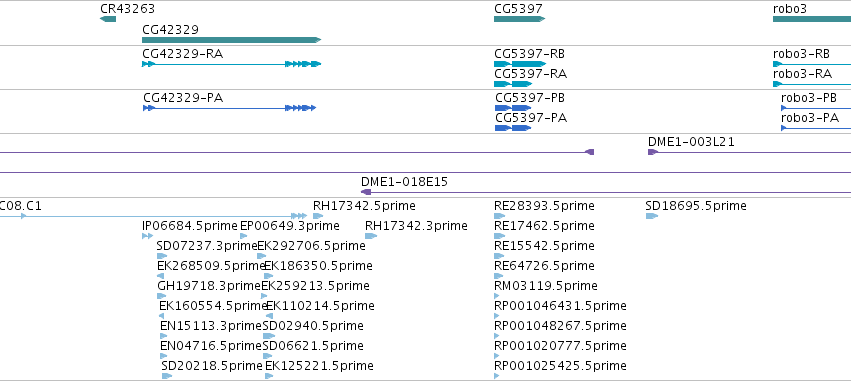Open the CG42329-PA label link
This screenshot has height=381, width=851.
pyautogui.click(x=183, y=98)
